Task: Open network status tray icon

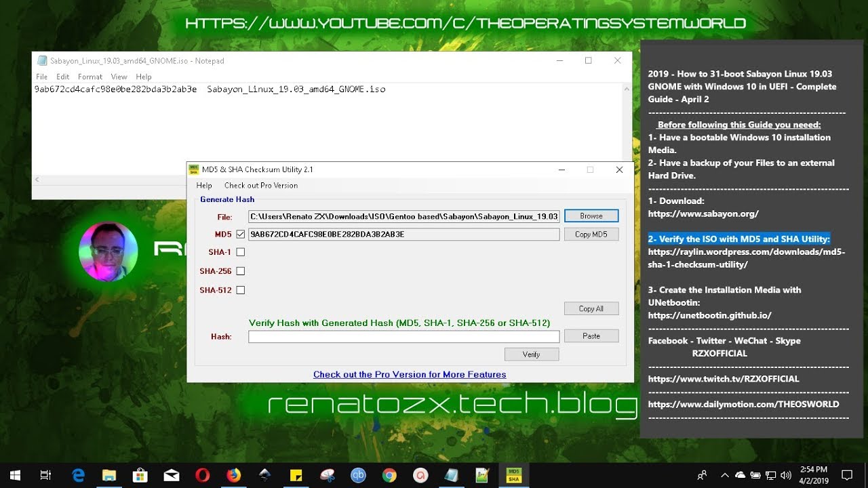Action: [771, 475]
